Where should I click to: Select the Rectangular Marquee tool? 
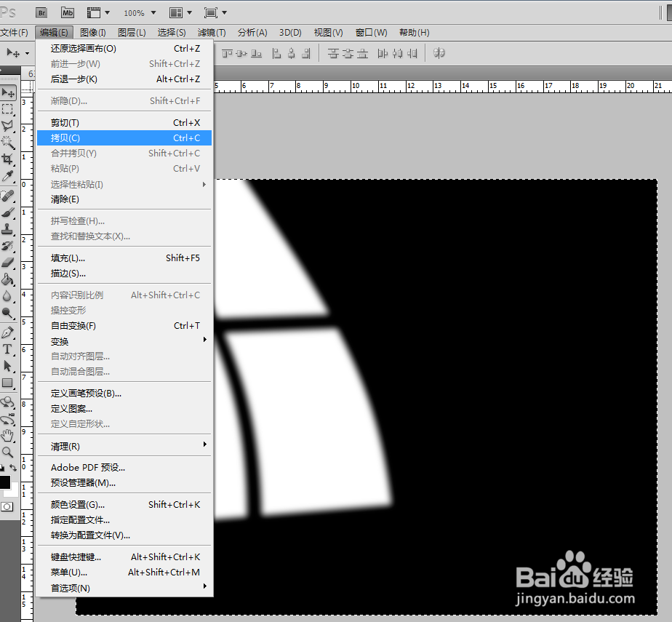pyautogui.click(x=8, y=109)
